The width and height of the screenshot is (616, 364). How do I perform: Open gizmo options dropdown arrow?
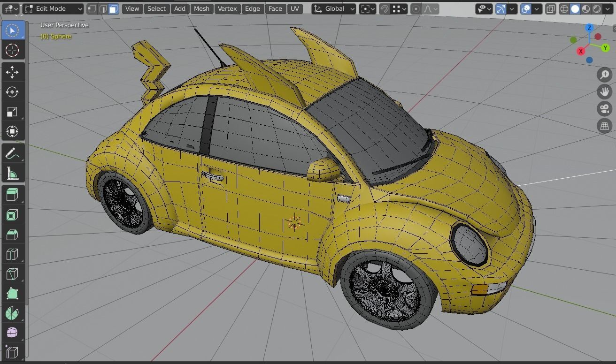coord(512,8)
